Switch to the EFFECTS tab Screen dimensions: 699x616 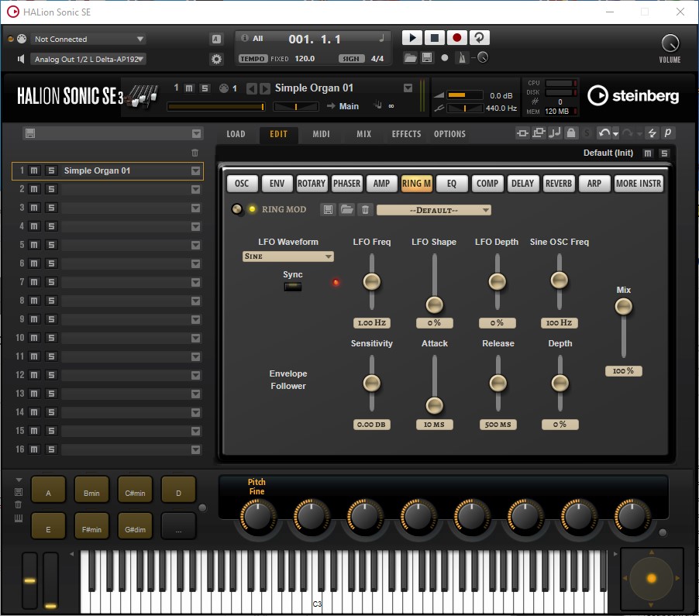(406, 134)
